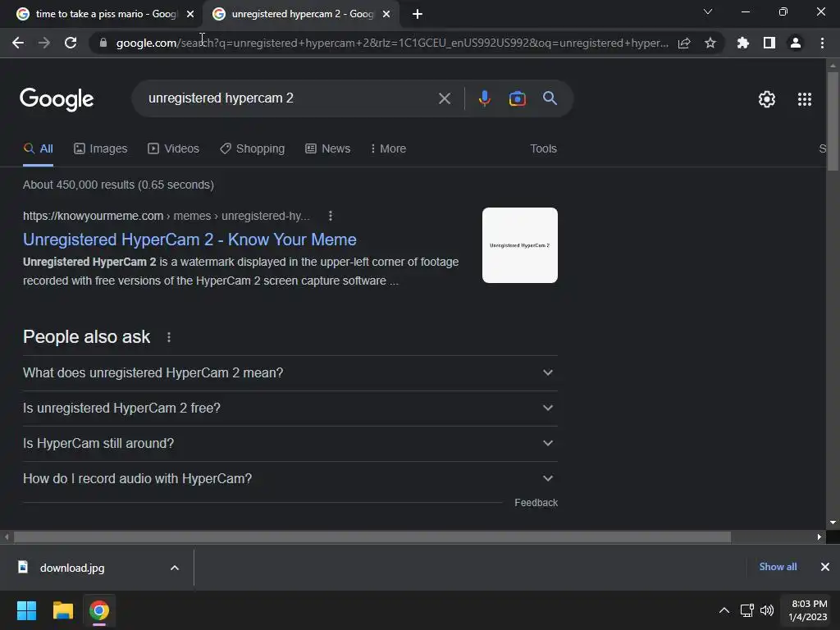The width and height of the screenshot is (840, 630).
Task: Open the knowyourmeme result options dots
Action: pyautogui.click(x=331, y=216)
